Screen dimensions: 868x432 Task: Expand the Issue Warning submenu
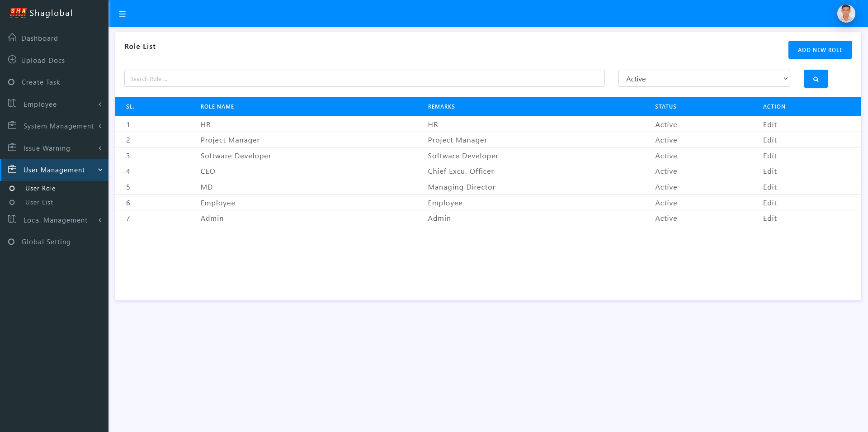[54, 148]
